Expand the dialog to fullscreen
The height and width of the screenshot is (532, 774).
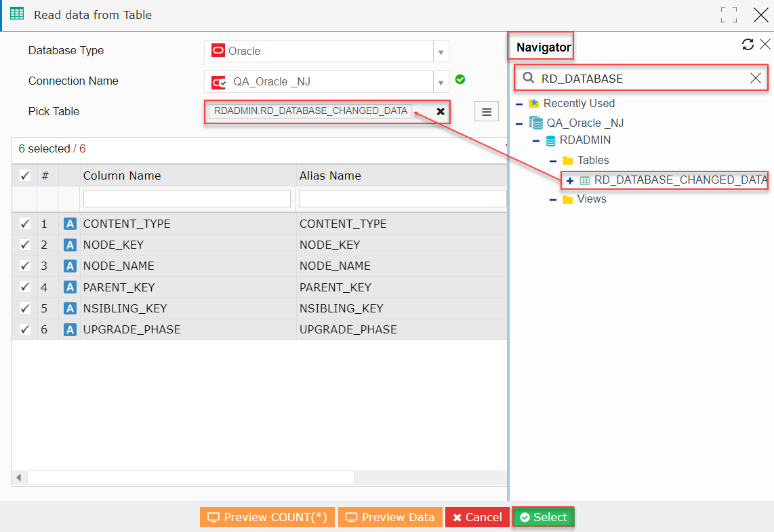click(x=729, y=14)
